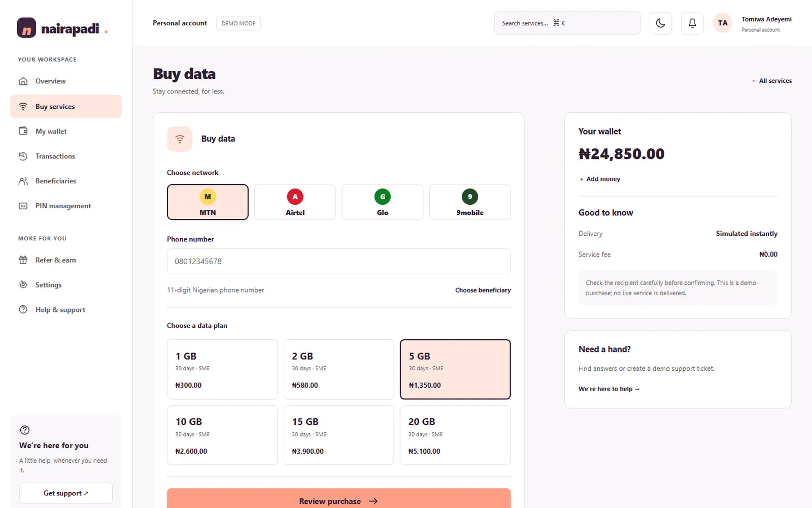This screenshot has height=508, width=812.
Task: Choose the 20 GB data plan
Action: [x=455, y=435]
